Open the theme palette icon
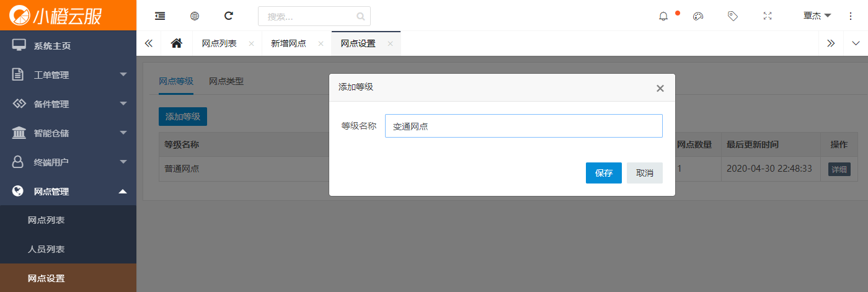This screenshot has height=292, width=868. coord(698,16)
